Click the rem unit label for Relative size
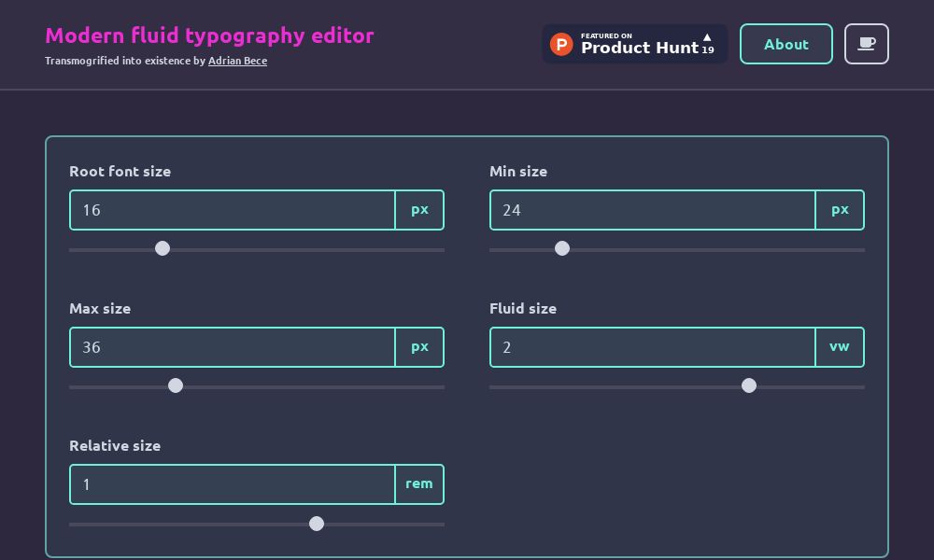The width and height of the screenshot is (934, 560). pos(419,483)
